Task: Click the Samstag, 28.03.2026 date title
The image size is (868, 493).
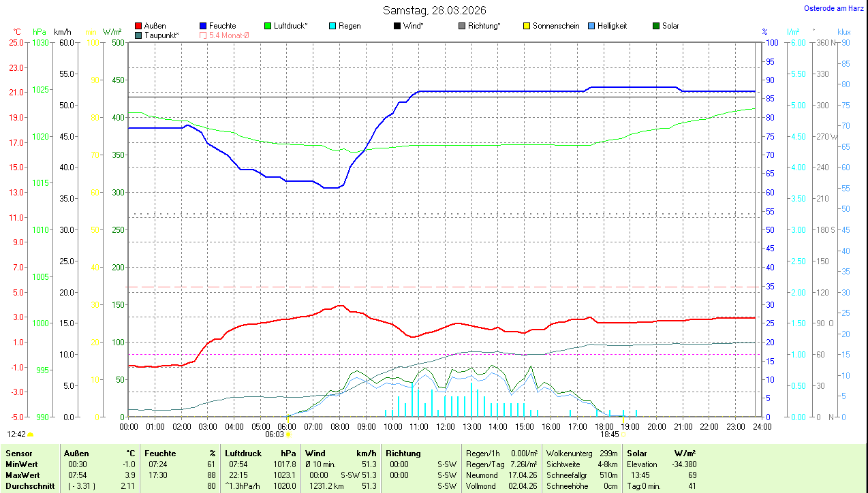Action: click(434, 10)
